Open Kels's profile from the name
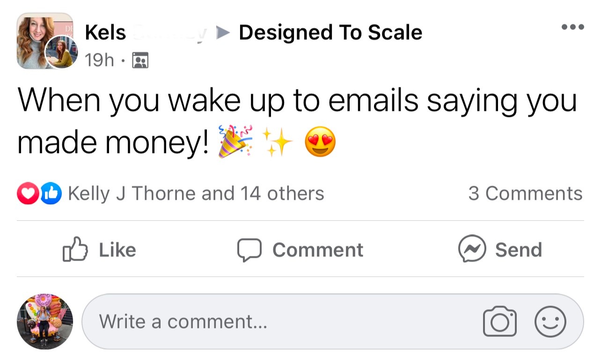 click(106, 33)
